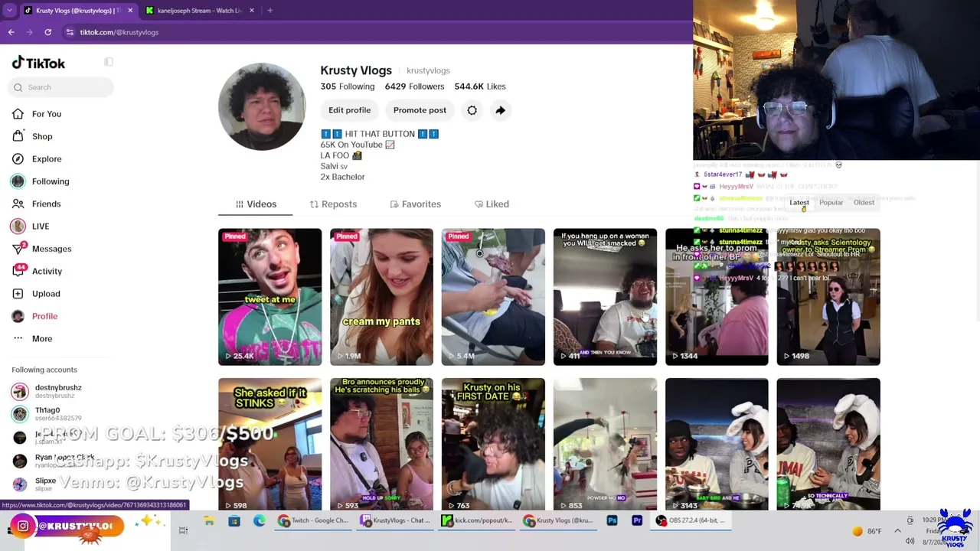The height and width of the screenshot is (551, 980).
Task: Switch to kick.com popout taskbar window
Action: click(478, 521)
